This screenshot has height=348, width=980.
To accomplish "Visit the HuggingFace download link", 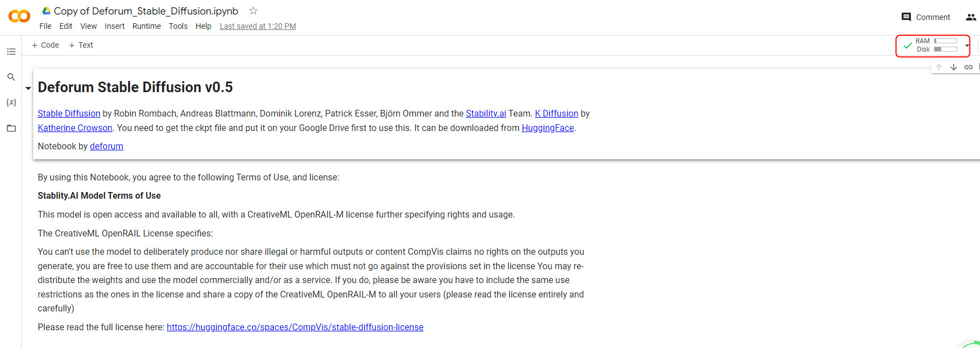I will [x=548, y=128].
